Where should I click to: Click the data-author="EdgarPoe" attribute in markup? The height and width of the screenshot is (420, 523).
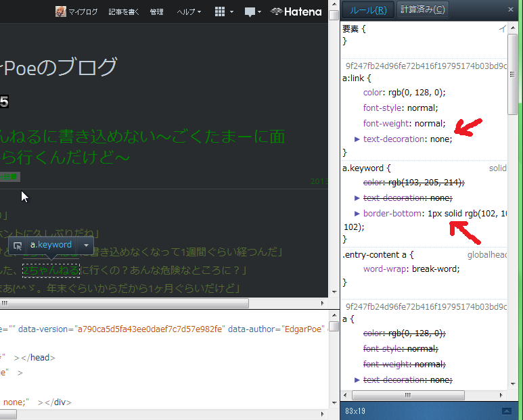coord(277,329)
